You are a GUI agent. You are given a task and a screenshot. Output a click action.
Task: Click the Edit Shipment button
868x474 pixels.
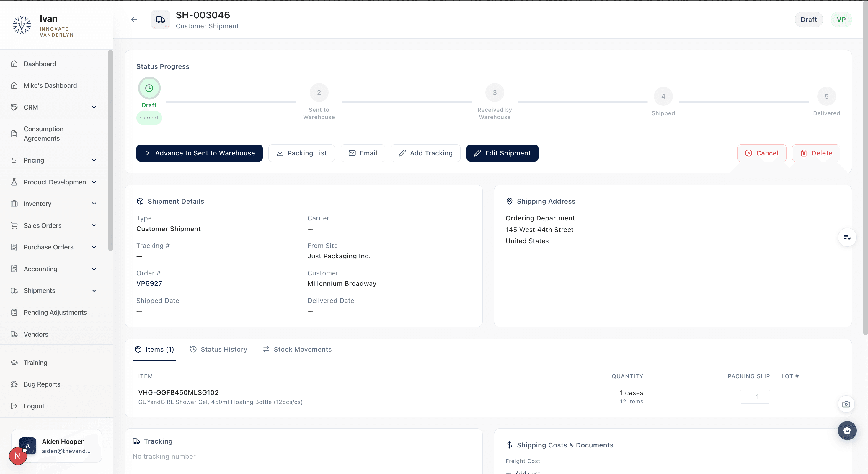502,153
